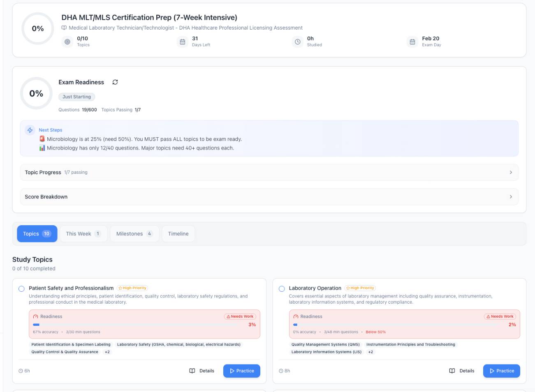
Task: Click the Just Starting status badge
Action: click(77, 97)
